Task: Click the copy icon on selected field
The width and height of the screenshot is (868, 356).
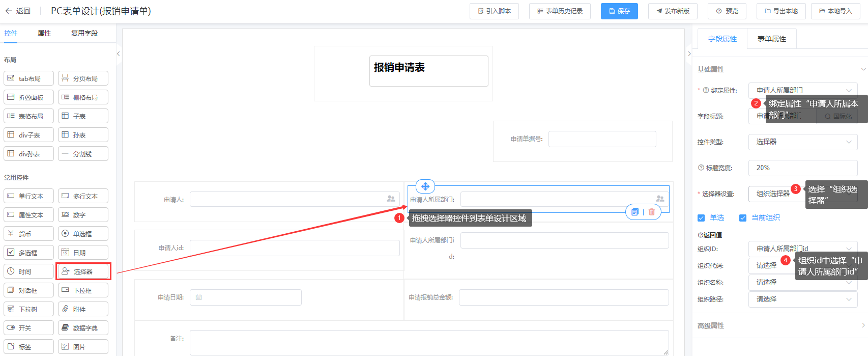Action: tap(634, 212)
